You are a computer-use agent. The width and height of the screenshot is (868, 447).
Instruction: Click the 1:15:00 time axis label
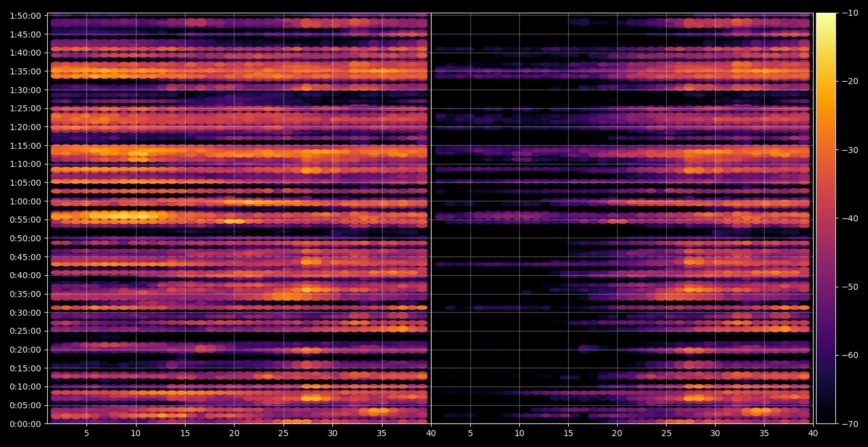point(26,145)
